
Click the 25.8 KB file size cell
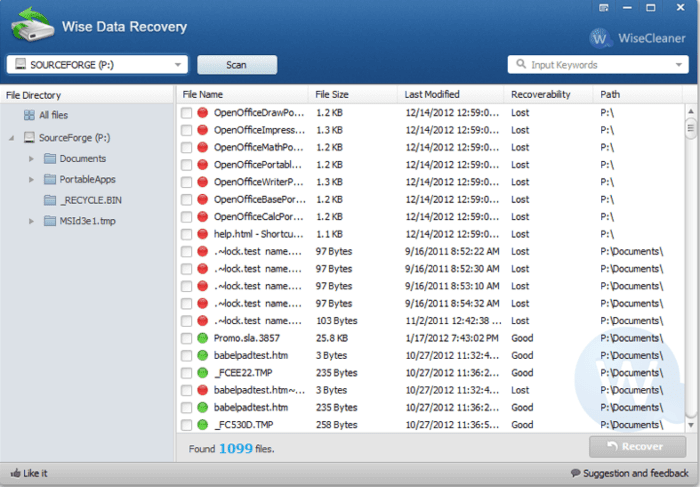(332, 338)
